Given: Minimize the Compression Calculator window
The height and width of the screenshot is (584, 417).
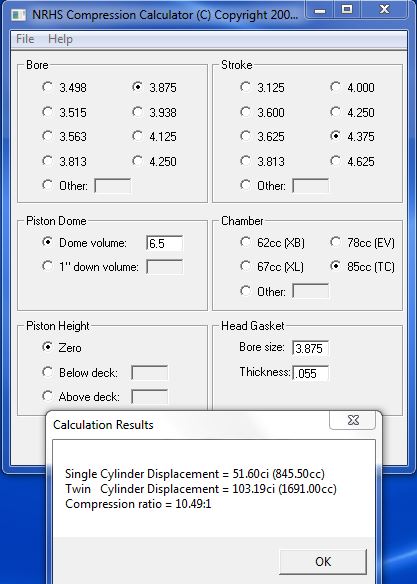Looking at the screenshot, I should click(x=320, y=10).
